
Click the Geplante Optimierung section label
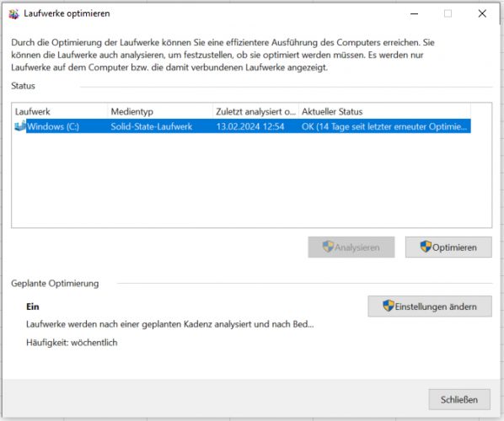pyautogui.click(x=55, y=283)
